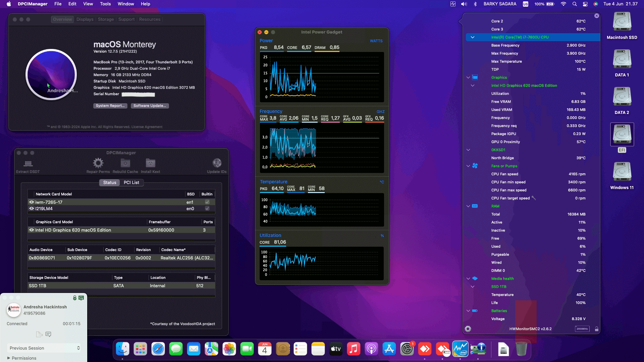
Task: Select SSD 1TB storage device row
Action: 121,286
